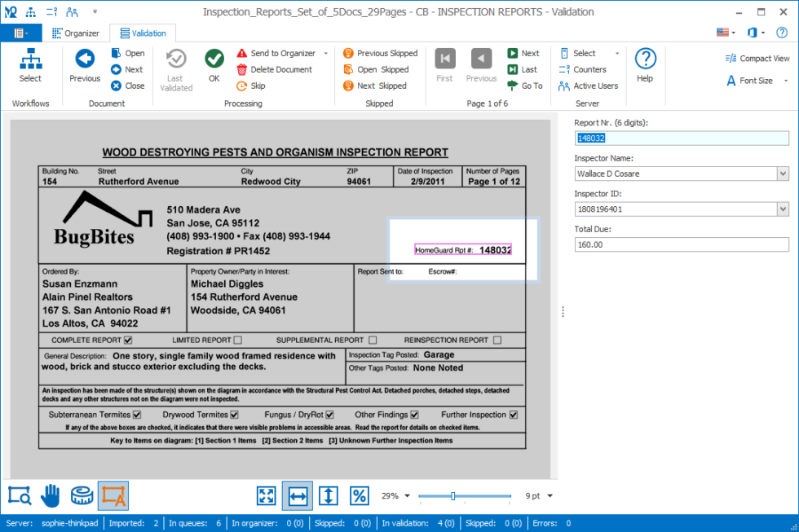Go to Previous Skipped document
The width and height of the screenshot is (799, 532).
[380, 53]
